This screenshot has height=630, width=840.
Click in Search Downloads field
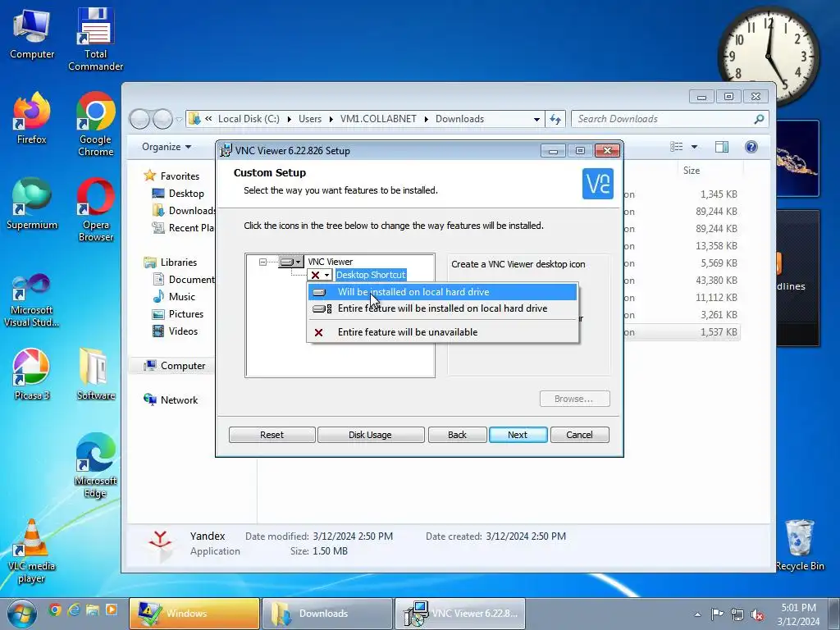[x=669, y=119]
